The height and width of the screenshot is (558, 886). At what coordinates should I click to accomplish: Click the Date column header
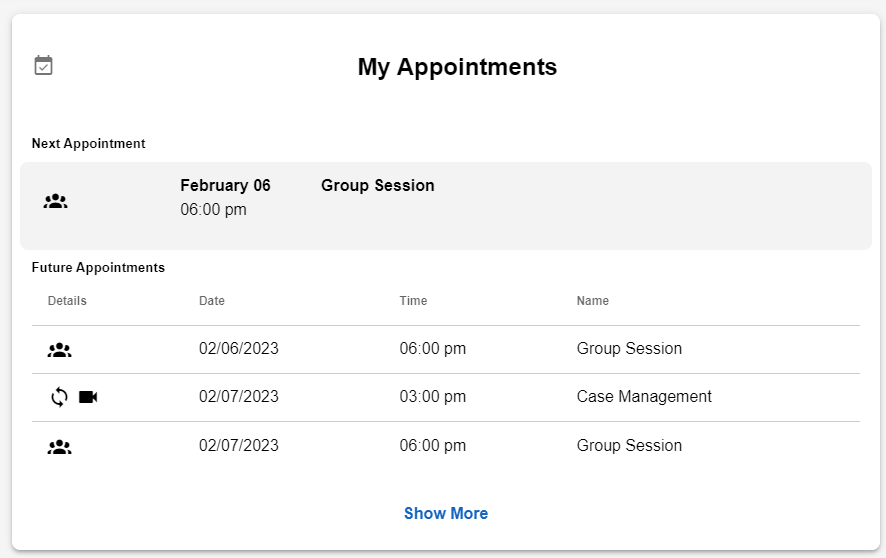(x=212, y=301)
